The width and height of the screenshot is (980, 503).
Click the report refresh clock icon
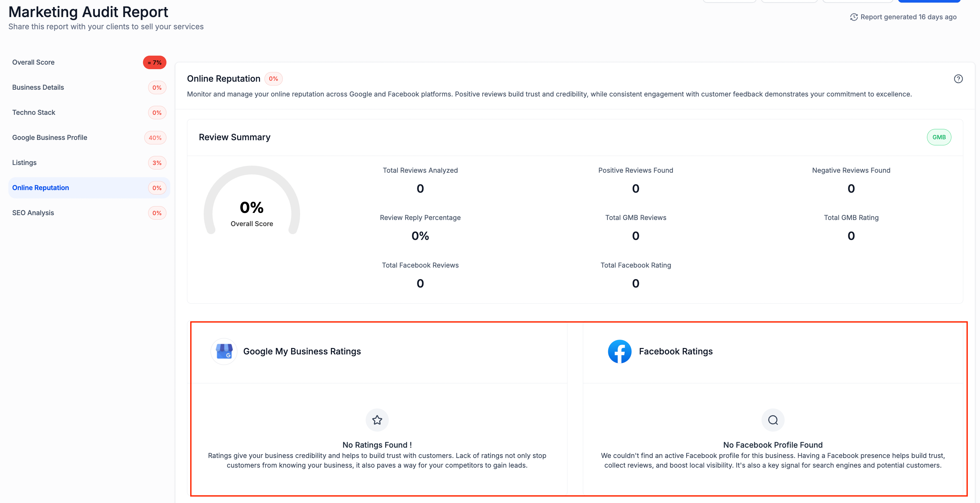coord(854,17)
